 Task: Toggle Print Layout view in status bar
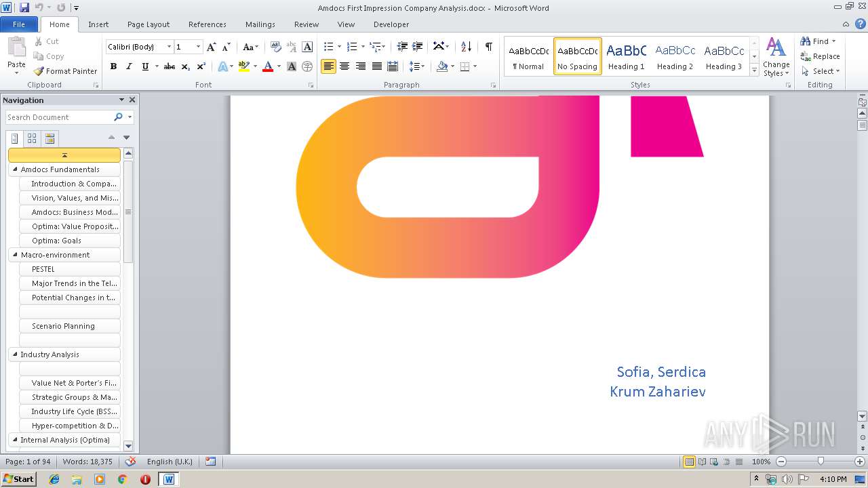click(689, 462)
